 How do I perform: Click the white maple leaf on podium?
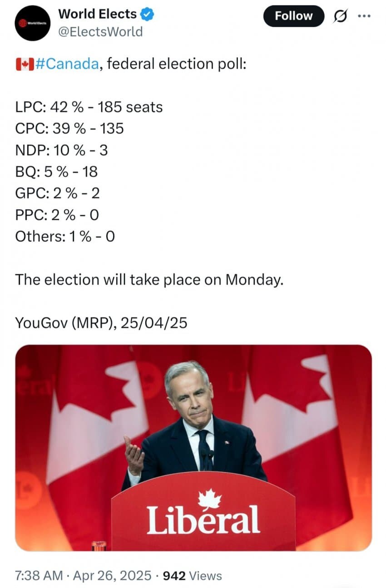[x=210, y=500]
